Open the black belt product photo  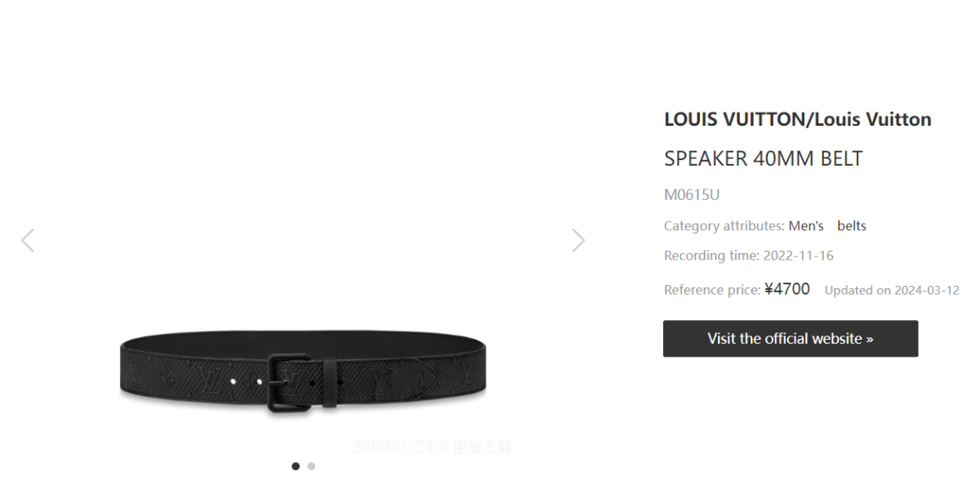coord(302,371)
